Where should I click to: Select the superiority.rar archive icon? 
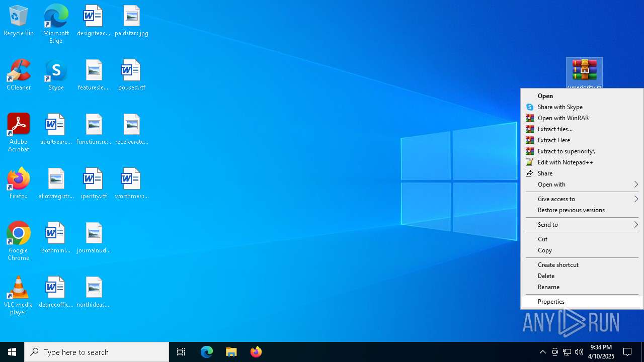pos(584,73)
